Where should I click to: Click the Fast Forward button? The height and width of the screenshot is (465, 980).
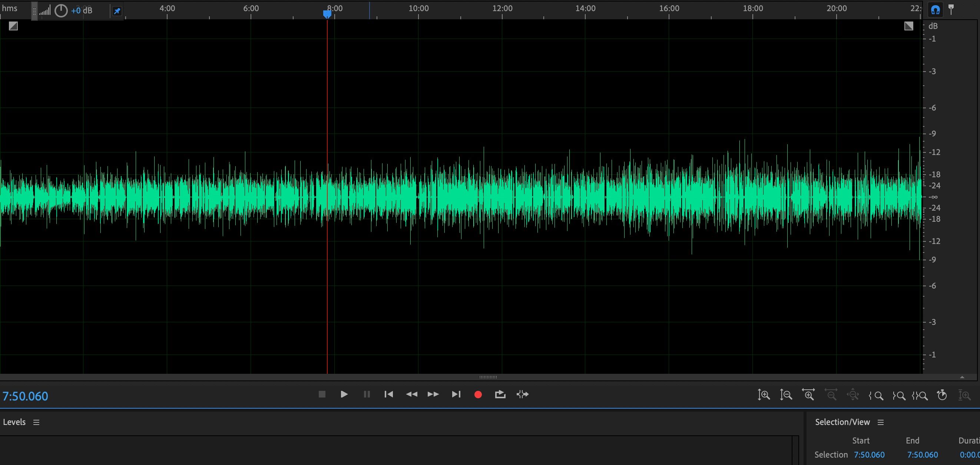pos(433,394)
